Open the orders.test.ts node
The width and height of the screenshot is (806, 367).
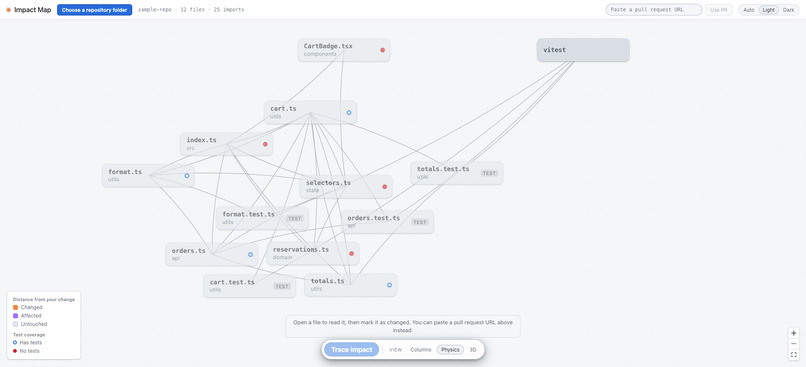[387, 222]
